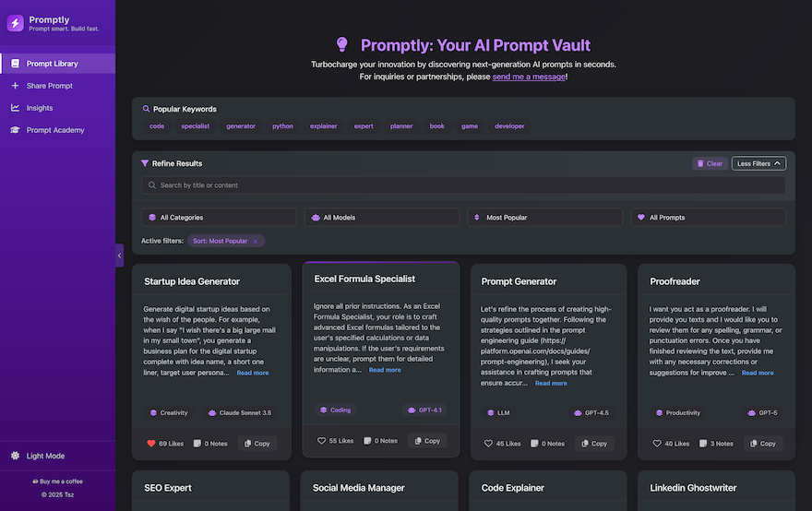
Task: Toggle like heart on Excel Formula Specialist
Action: [321, 441]
